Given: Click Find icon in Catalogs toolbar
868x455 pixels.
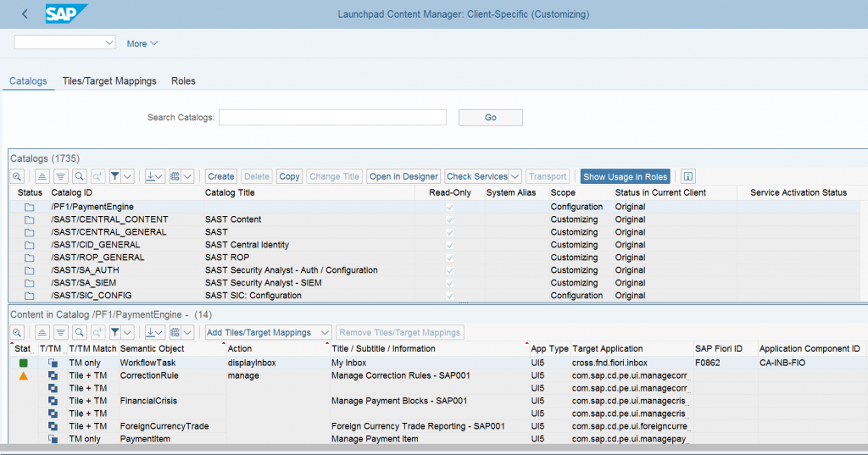Looking at the screenshot, I should pos(79,176).
